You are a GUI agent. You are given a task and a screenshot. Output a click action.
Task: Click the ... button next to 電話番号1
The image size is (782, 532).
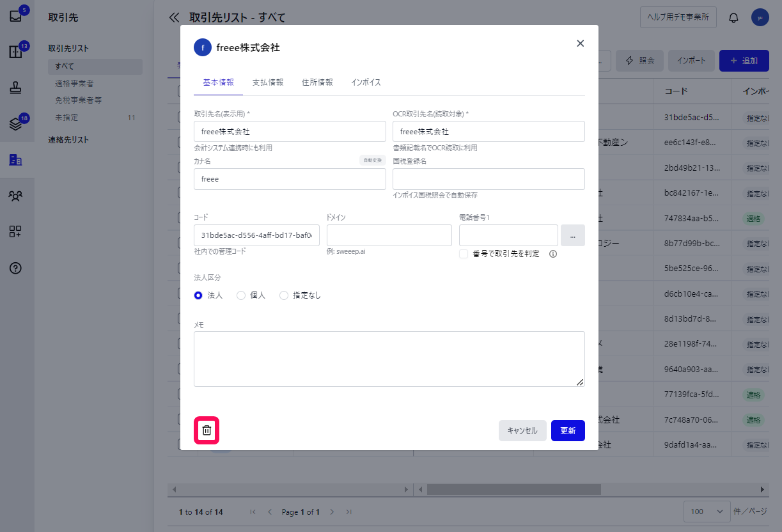[x=573, y=235]
